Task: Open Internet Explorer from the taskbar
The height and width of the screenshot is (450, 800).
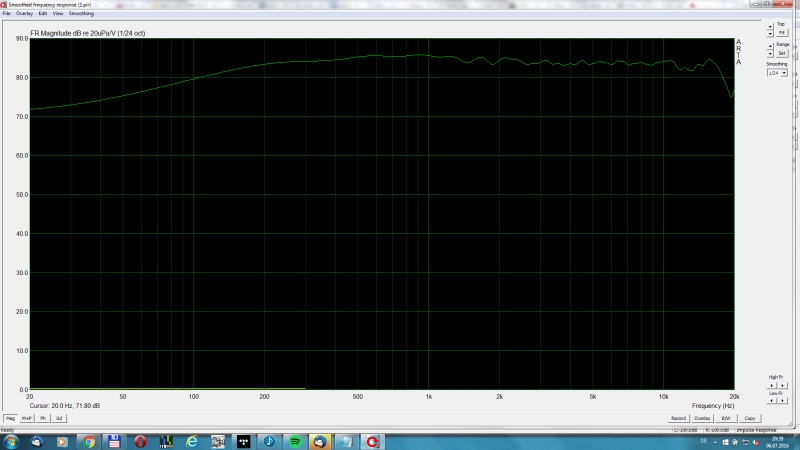Action: pyautogui.click(x=192, y=442)
